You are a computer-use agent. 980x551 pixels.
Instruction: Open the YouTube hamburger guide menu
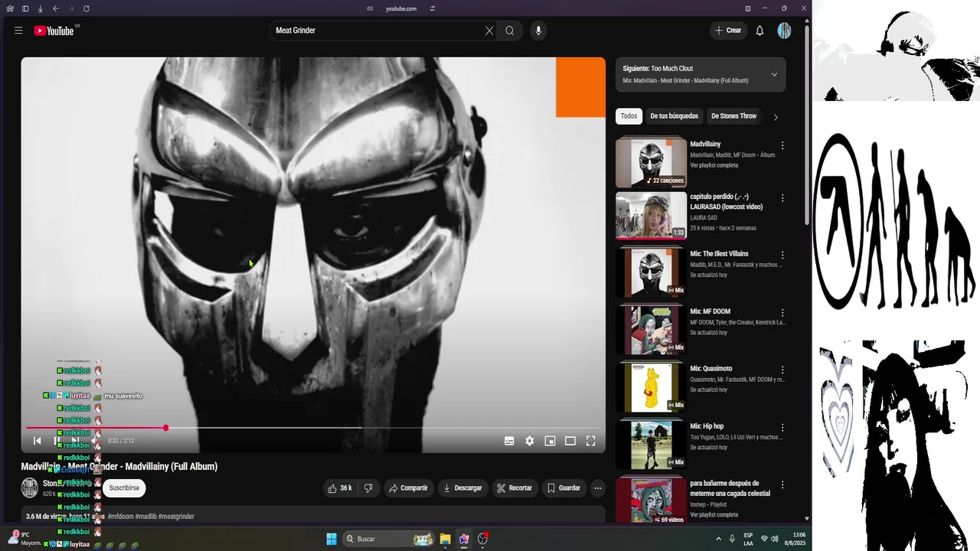click(x=18, y=31)
